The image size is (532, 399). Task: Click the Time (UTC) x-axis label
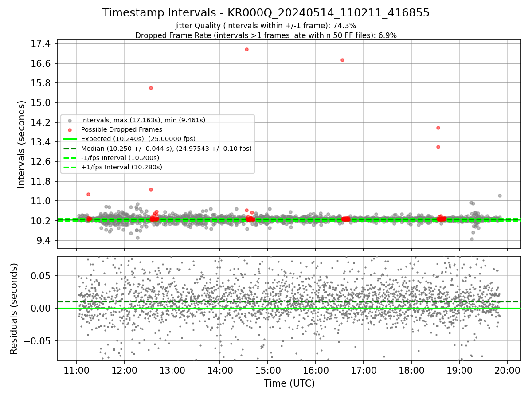tap(289, 383)
